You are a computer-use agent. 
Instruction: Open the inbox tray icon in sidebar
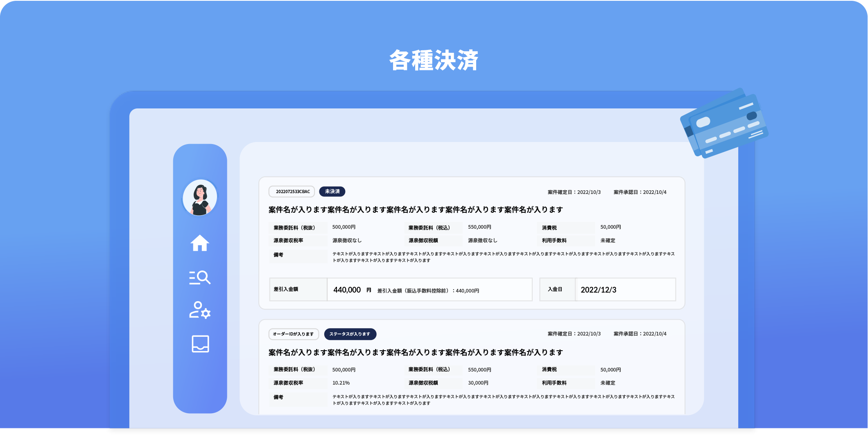(x=200, y=344)
